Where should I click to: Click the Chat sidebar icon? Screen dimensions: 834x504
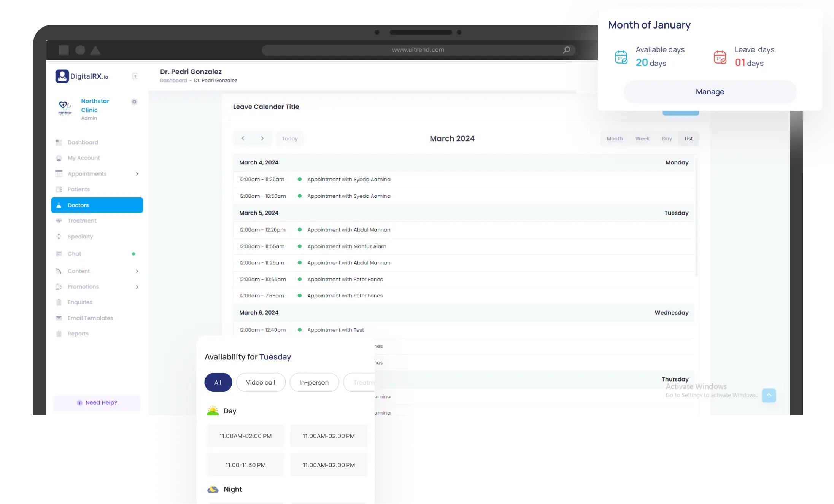click(x=59, y=254)
